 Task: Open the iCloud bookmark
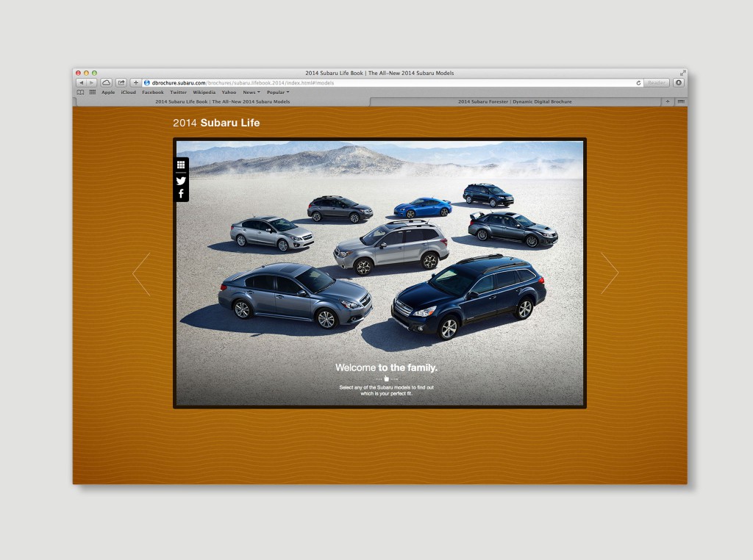[x=128, y=92]
